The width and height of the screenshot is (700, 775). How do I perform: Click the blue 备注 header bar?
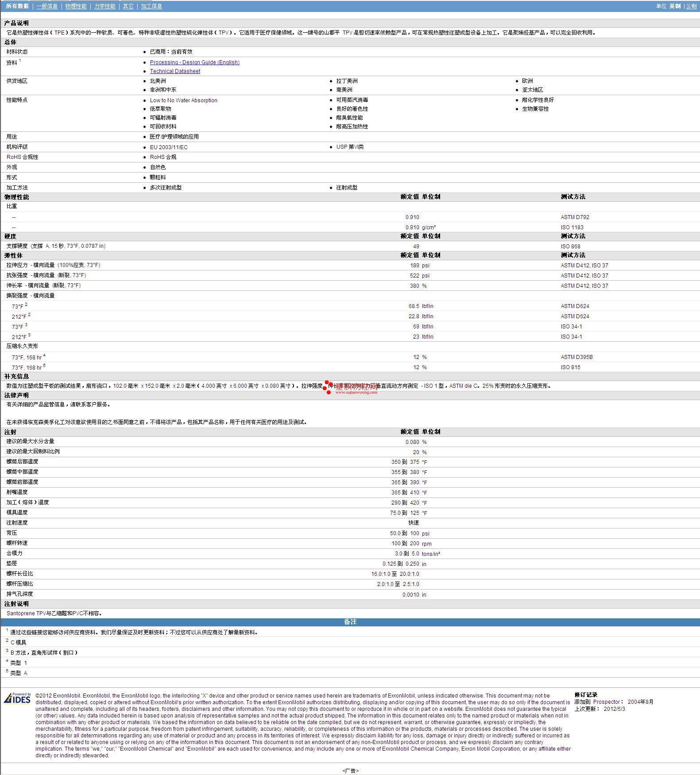click(350, 622)
